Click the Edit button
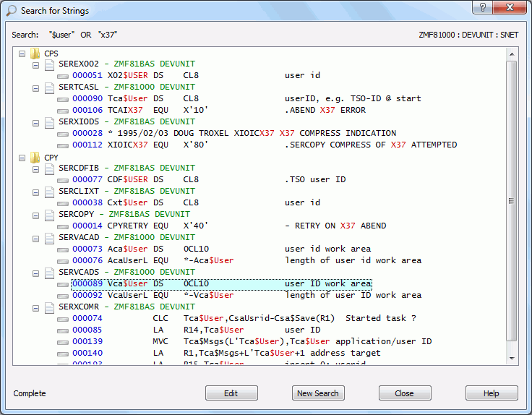532x415 pixels. (231, 393)
